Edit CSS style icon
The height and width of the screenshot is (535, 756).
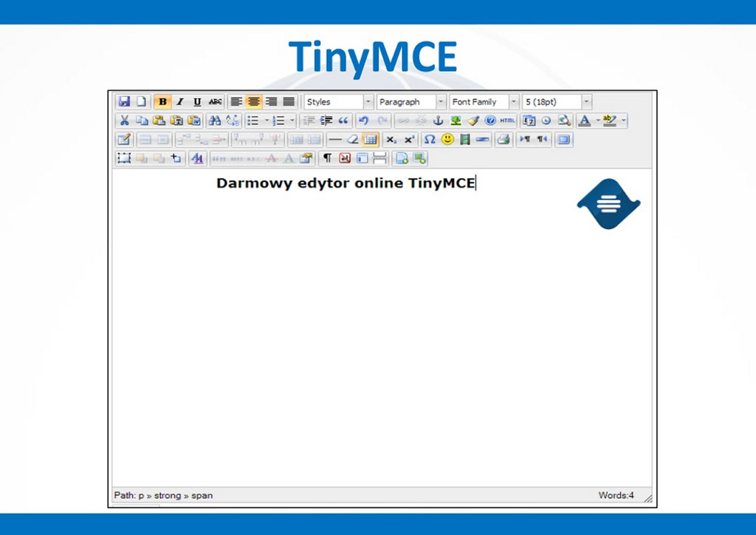[x=197, y=158]
